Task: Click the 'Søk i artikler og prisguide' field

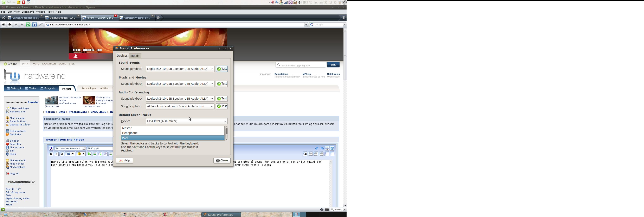Action: point(301,65)
